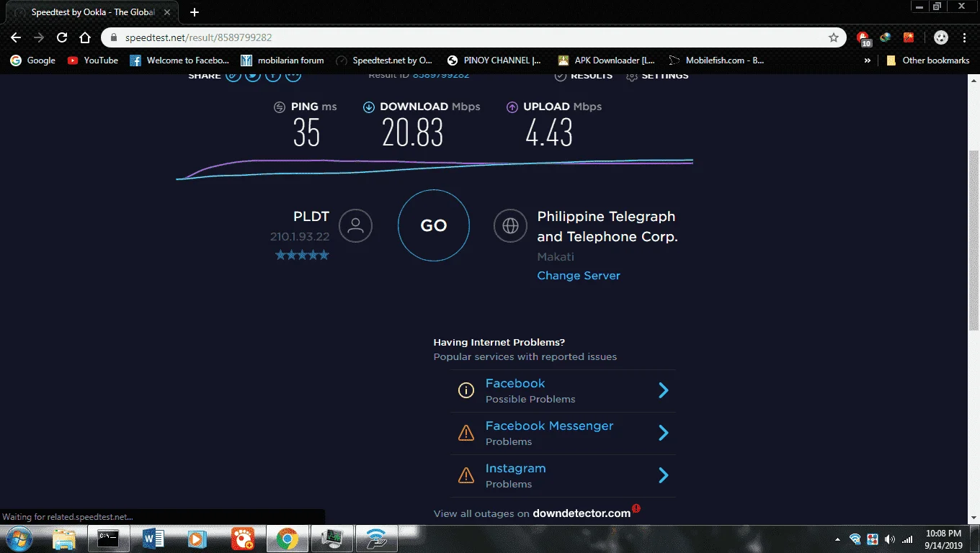Click the Change Server link
Viewport: 980px width, 553px height.
pos(579,276)
